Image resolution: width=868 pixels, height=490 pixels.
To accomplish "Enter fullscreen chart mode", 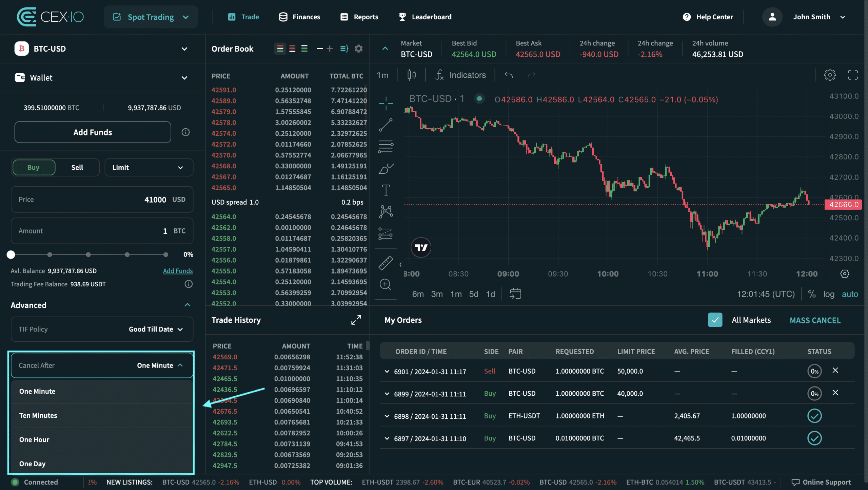I will pos(853,75).
